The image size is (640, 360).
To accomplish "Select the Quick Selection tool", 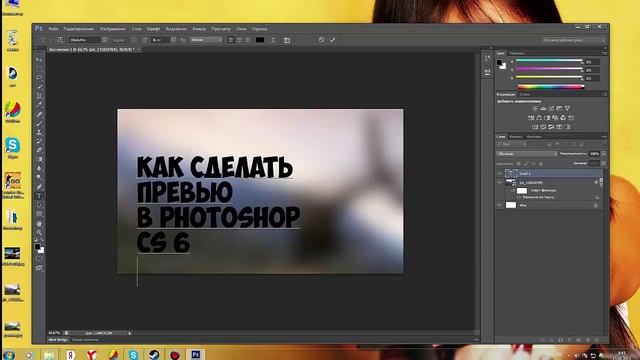I will click(39, 87).
